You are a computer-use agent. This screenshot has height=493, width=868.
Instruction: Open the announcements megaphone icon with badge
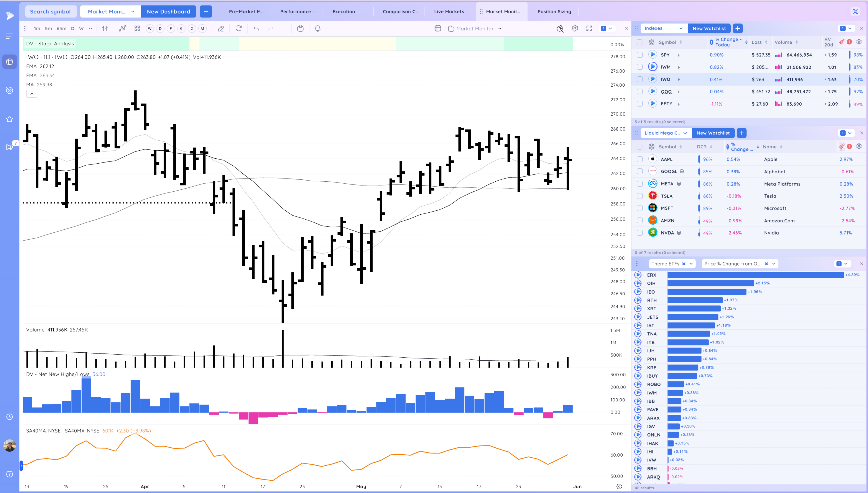[x=10, y=147]
